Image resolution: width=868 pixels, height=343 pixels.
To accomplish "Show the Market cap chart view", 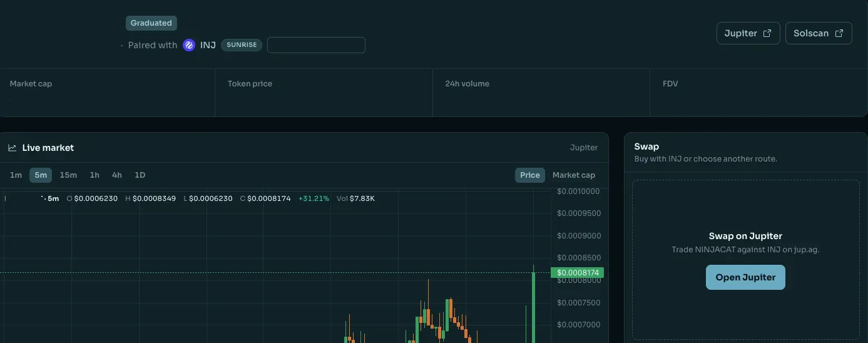I will coord(574,175).
